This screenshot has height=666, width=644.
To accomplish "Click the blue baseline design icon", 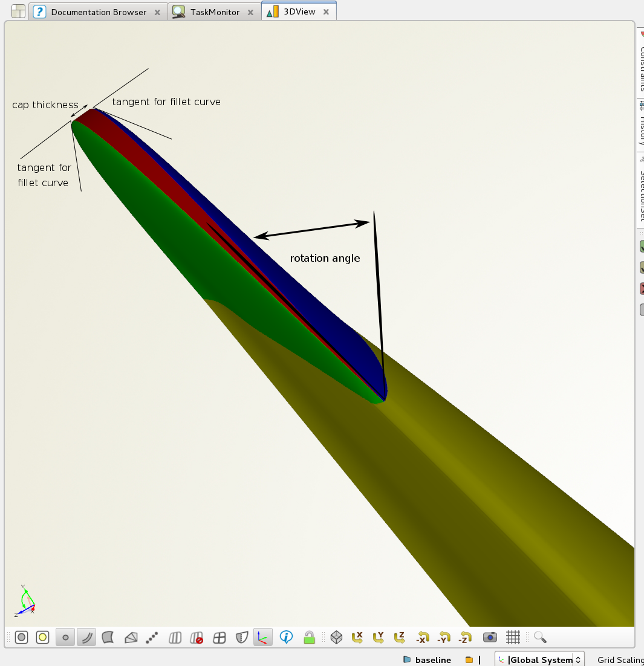I will pos(407,659).
